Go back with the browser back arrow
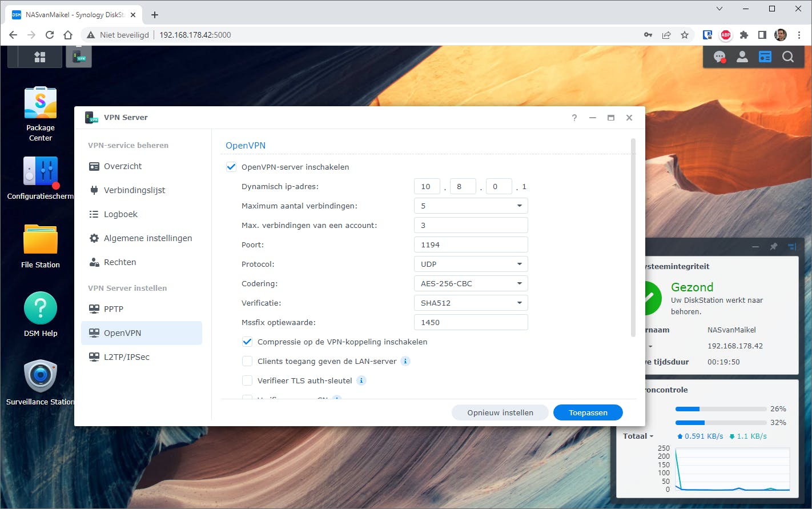The height and width of the screenshot is (509, 812). (13, 35)
